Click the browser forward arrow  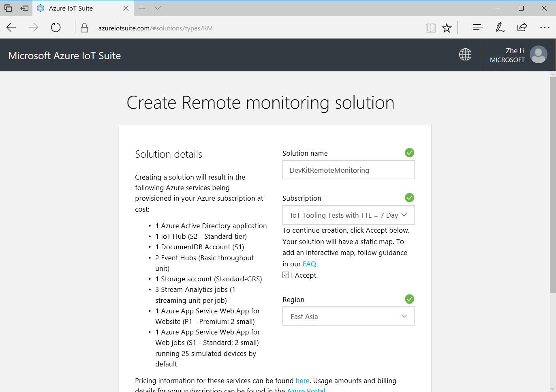pyautogui.click(x=33, y=28)
